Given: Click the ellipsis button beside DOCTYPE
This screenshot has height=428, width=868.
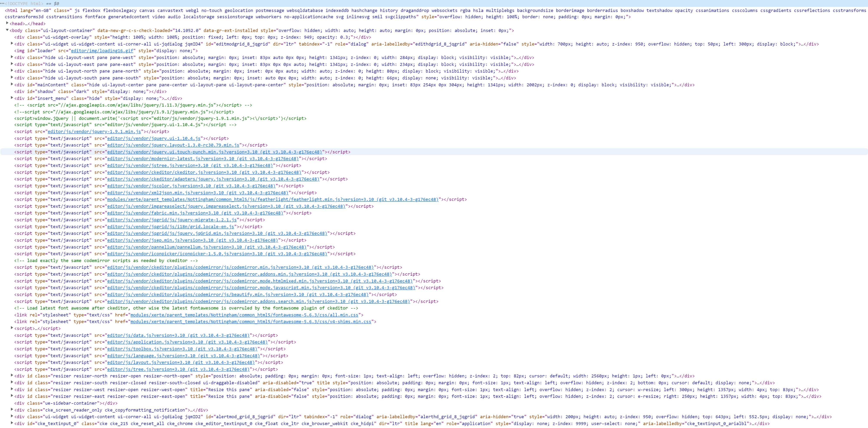Looking at the screenshot, I should tap(2, 3).
